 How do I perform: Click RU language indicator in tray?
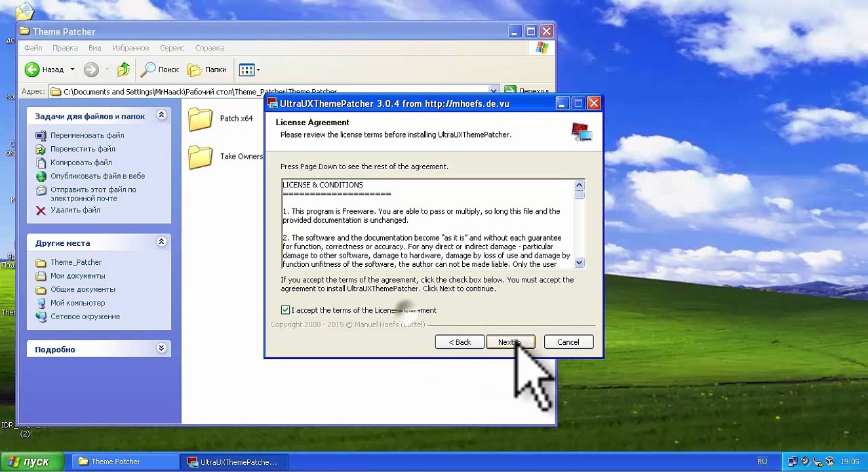762,462
